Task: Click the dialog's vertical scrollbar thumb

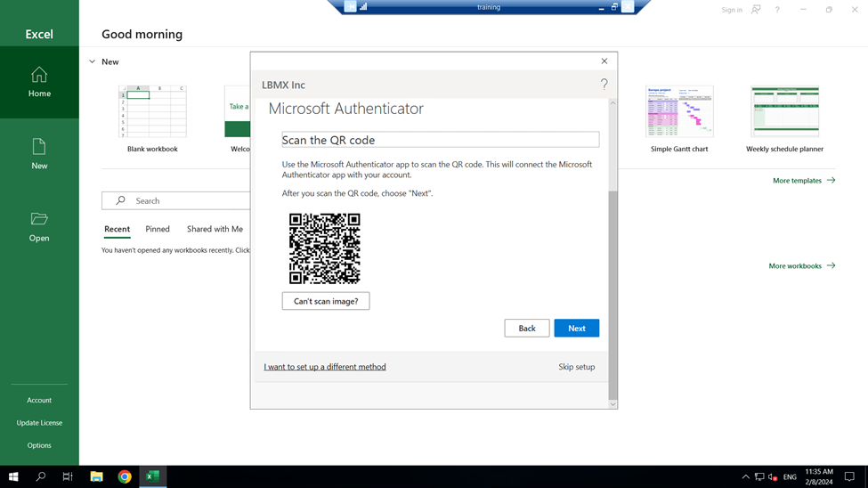Action: (x=612, y=294)
